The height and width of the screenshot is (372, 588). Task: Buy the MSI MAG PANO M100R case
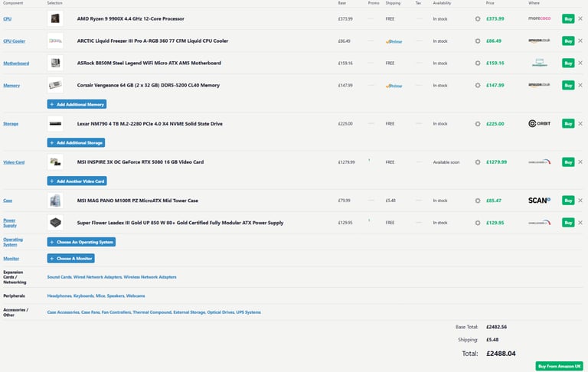(568, 201)
